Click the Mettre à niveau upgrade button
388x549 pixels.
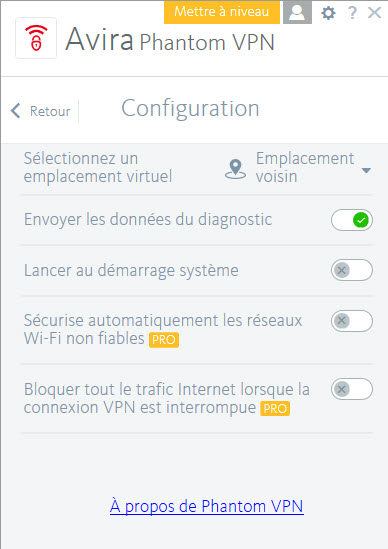[x=222, y=12]
